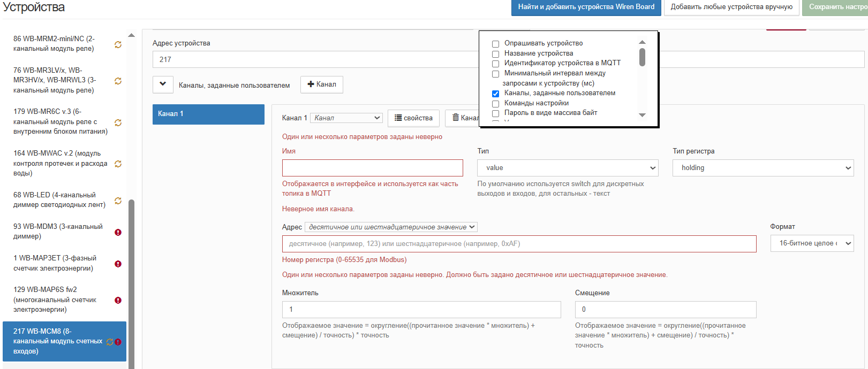
Task: Click the 'Устройства' page heading
Action: (34, 7)
